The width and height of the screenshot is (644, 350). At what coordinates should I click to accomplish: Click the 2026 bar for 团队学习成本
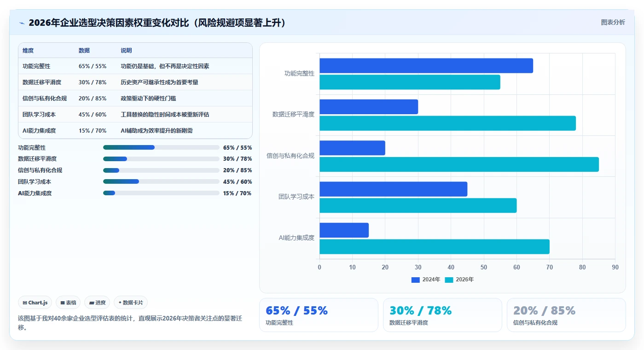(418, 205)
